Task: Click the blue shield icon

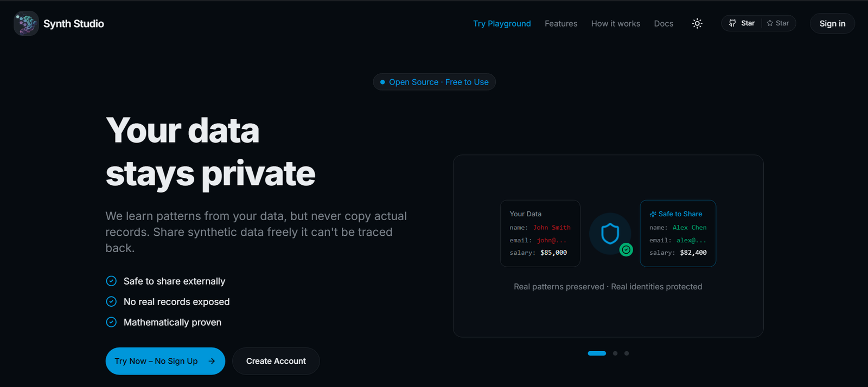Action: [x=610, y=234]
